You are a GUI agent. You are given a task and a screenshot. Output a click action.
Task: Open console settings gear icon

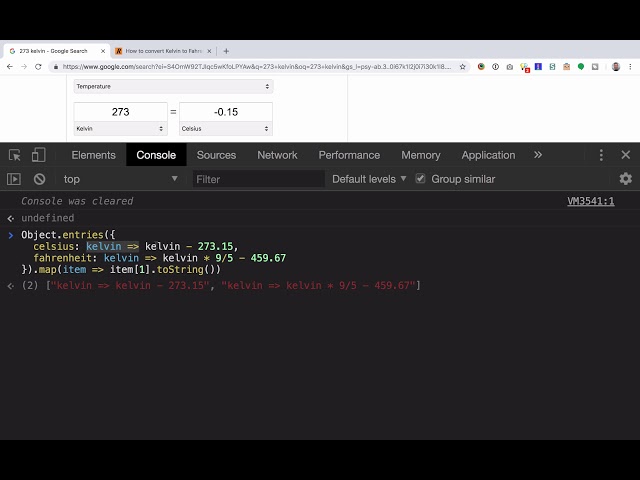625,179
